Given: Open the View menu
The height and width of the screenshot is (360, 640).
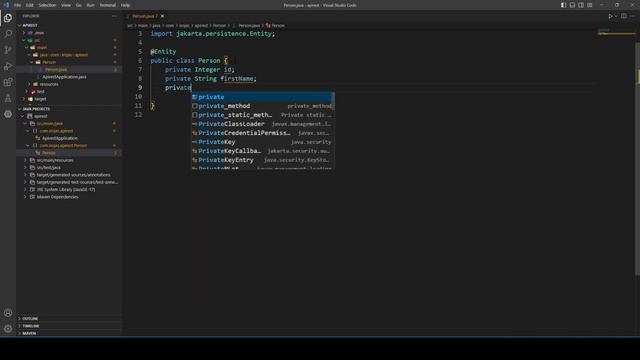Looking at the screenshot, I should click(x=66, y=5).
